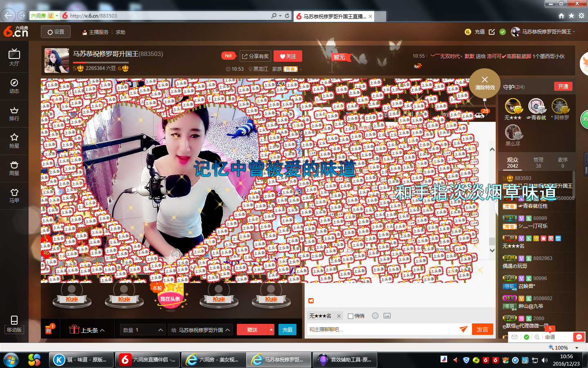Open the gift recipient dropdown 给 马苏恭祝修罗哥升国王

(200, 330)
